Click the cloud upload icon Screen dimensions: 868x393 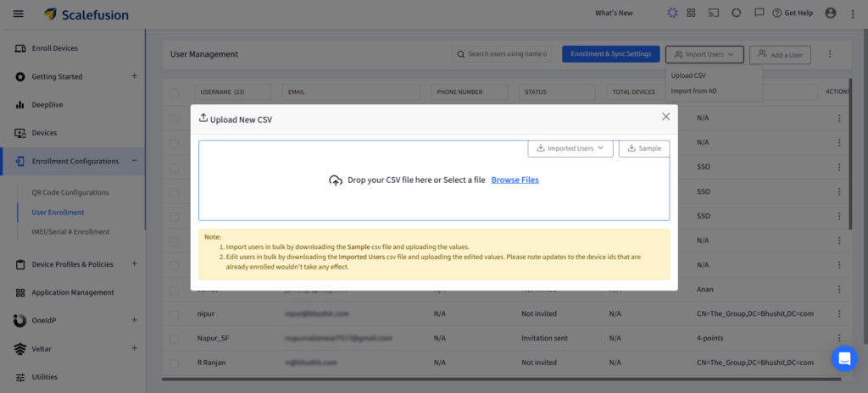336,180
